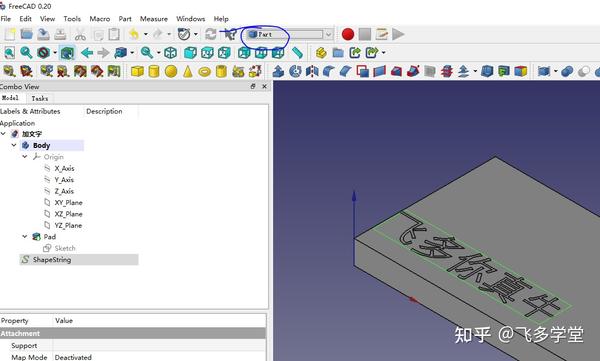This screenshot has width=600, height=361.
Task: Switch to Top view cube icon
Action: [207, 52]
